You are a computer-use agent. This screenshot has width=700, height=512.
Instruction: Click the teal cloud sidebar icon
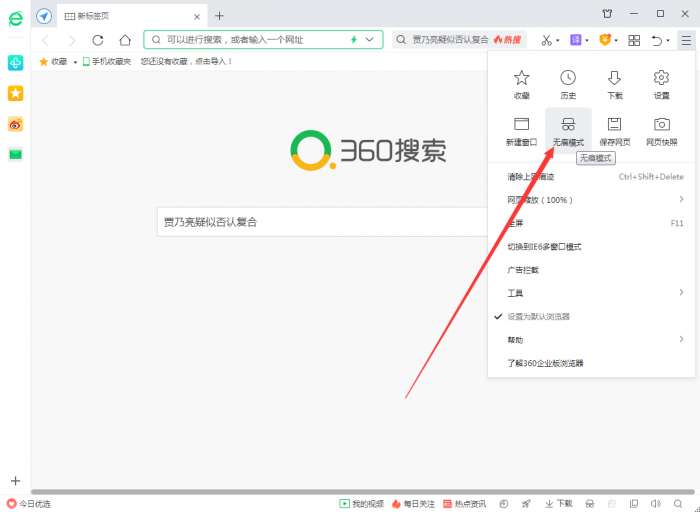pos(16,63)
